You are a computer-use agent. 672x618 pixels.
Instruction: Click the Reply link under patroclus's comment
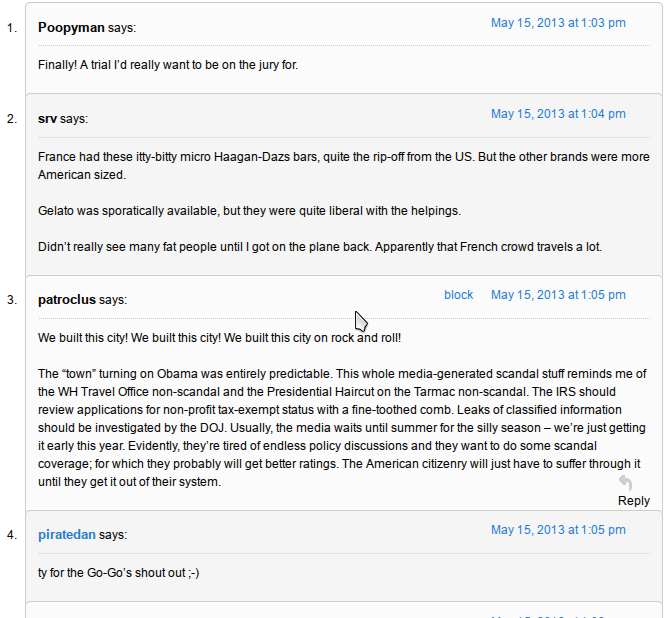tap(633, 501)
